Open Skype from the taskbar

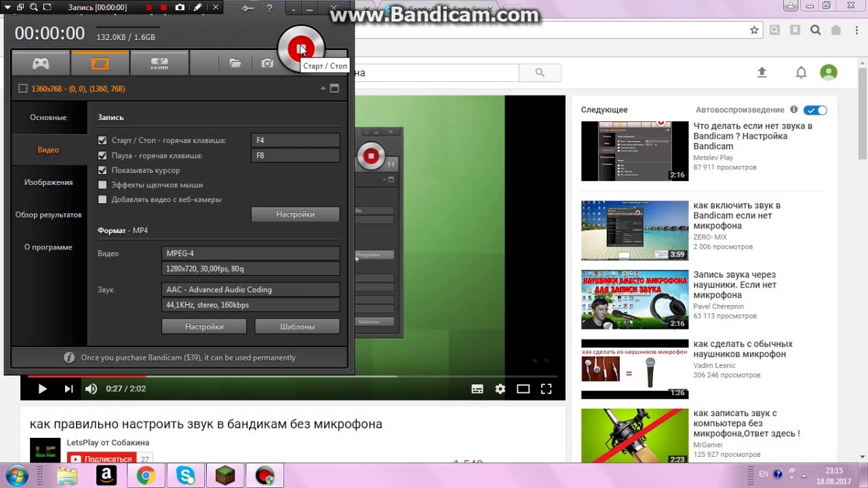(x=186, y=476)
